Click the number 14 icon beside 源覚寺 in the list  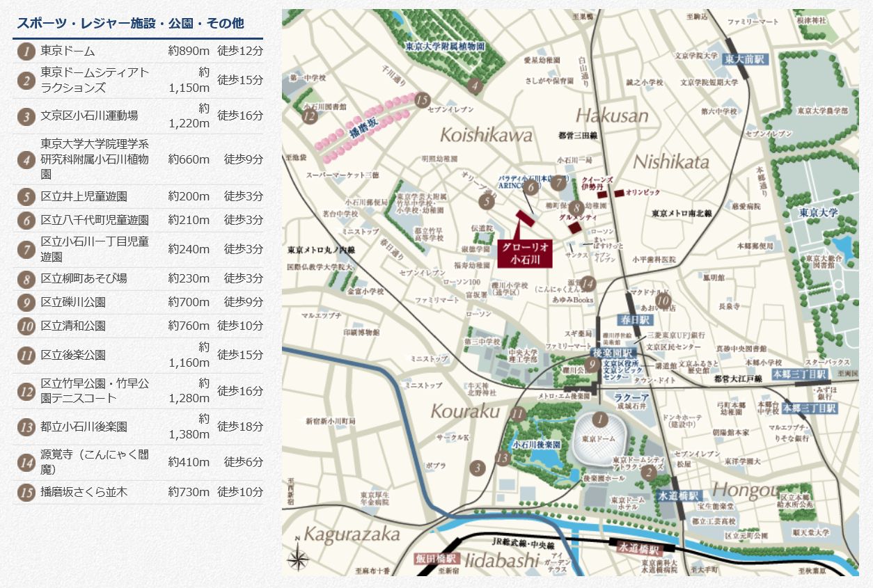pyautogui.click(x=26, y=462)
